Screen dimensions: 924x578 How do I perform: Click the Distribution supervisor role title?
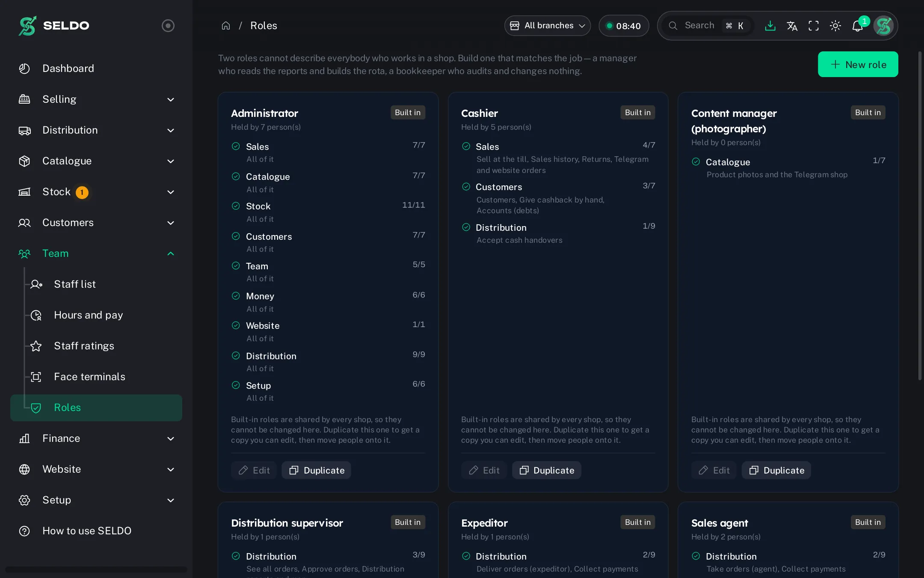tap(287, 523)
